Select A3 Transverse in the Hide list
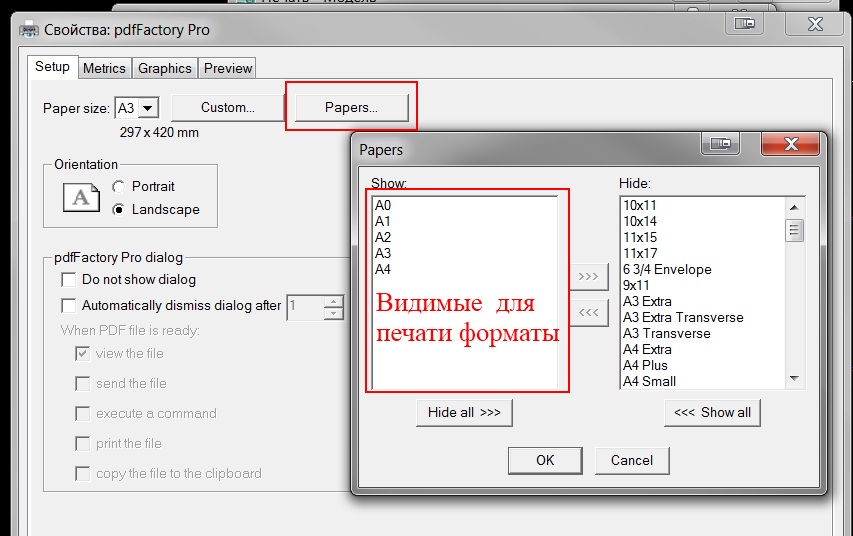 point(667,334)
